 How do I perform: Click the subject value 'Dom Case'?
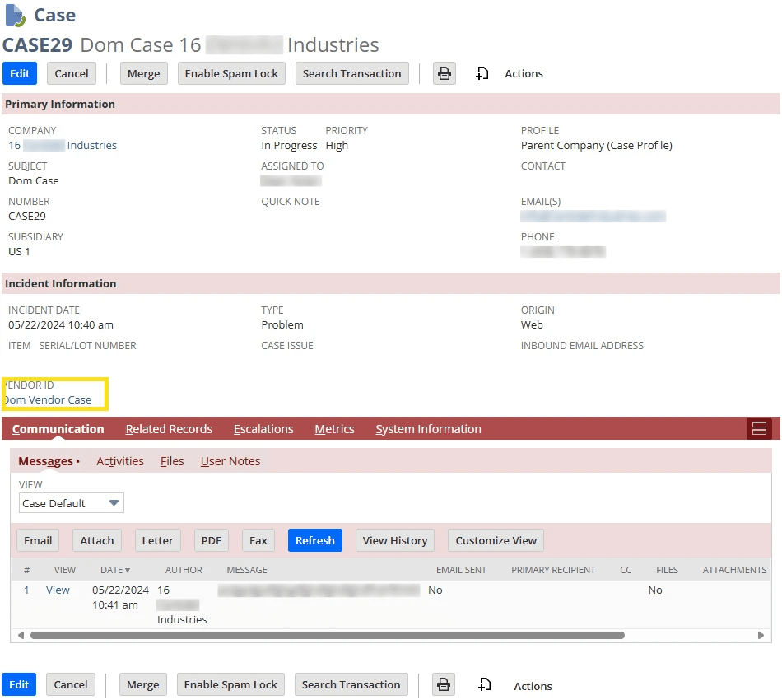[34, 180]
